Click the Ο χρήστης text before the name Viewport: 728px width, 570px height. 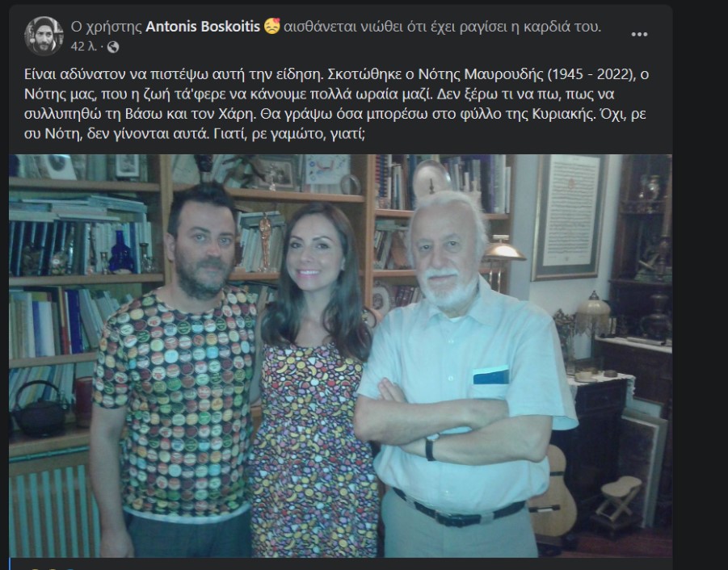coord(107,27)
